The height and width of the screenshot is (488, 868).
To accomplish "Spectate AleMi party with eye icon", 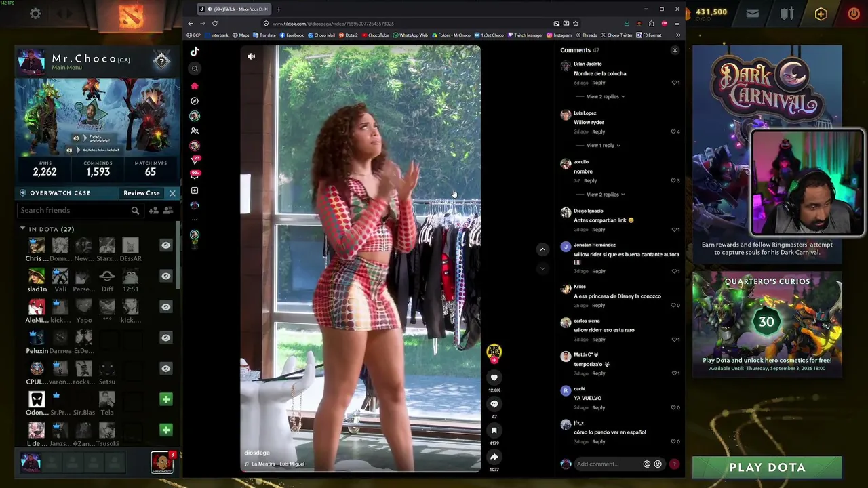I will 165,307.
